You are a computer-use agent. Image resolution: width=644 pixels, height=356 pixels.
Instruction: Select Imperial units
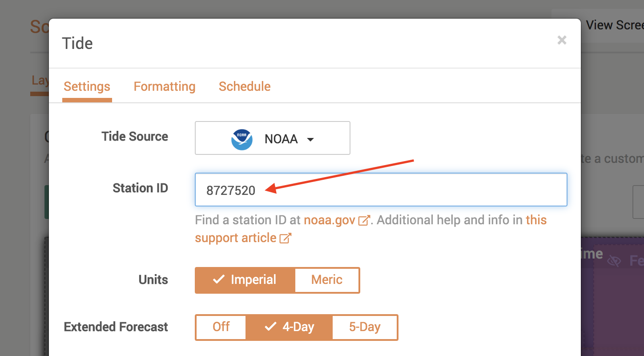pos(245,280)
